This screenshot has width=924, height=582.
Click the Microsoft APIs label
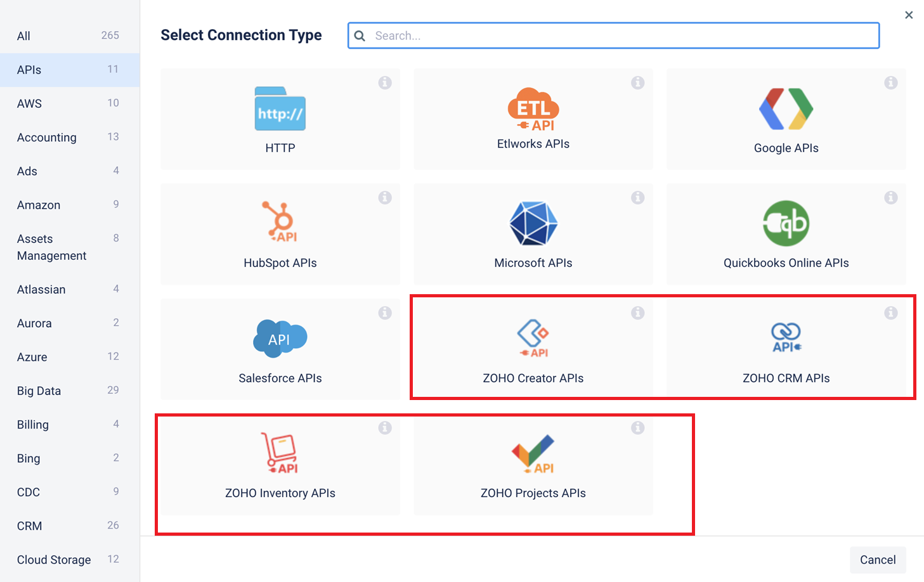coord(533,263)
